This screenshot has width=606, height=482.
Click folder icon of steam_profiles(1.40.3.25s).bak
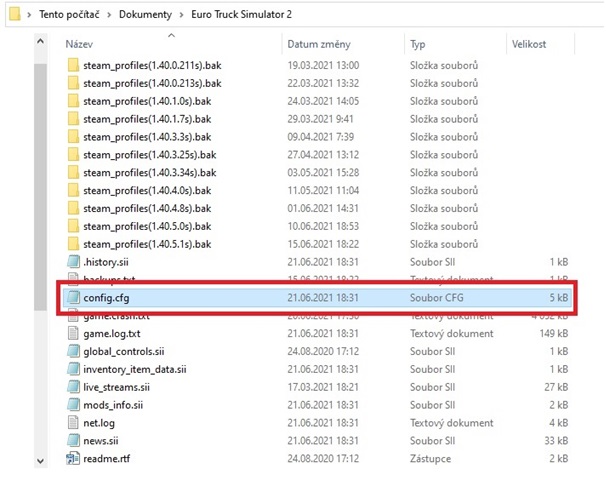click(x=73, y=155)
